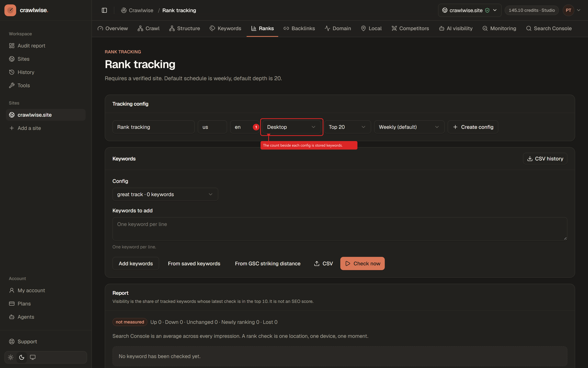Switch to the Overview tab
Viewport: 588px width, 368px height.
click(x=113, y=29)
